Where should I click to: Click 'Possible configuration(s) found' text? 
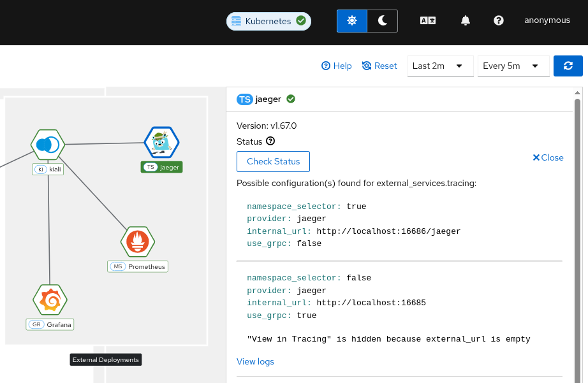click(x=356, y=184)
